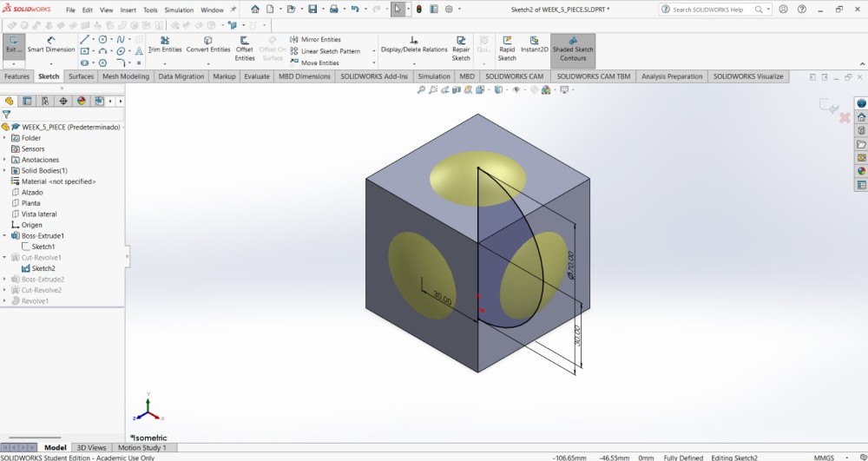Switch to the Features tab
Screen dimensions: 868x461
[16, 76]
